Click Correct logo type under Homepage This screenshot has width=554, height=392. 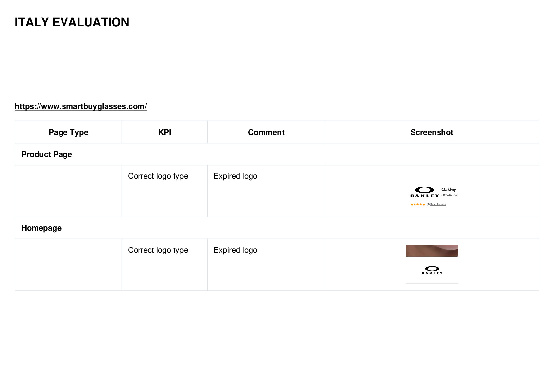pos(158,250)
